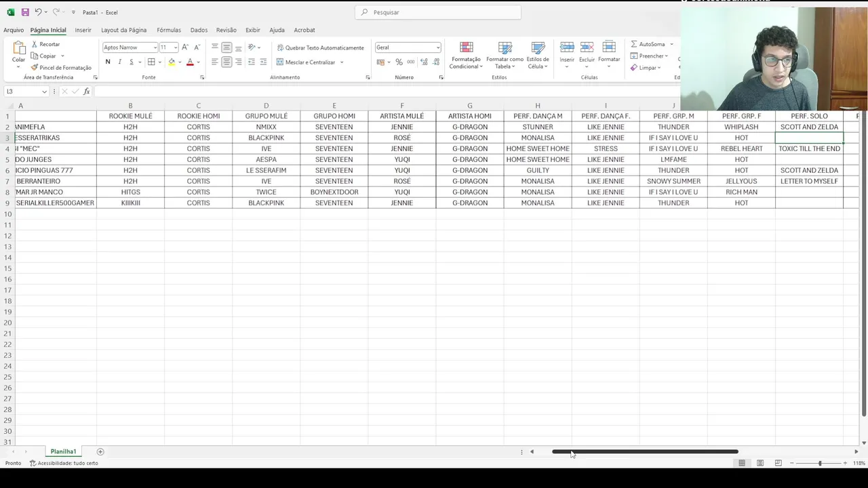
Task: Align text right
Action: coord(238,62)
